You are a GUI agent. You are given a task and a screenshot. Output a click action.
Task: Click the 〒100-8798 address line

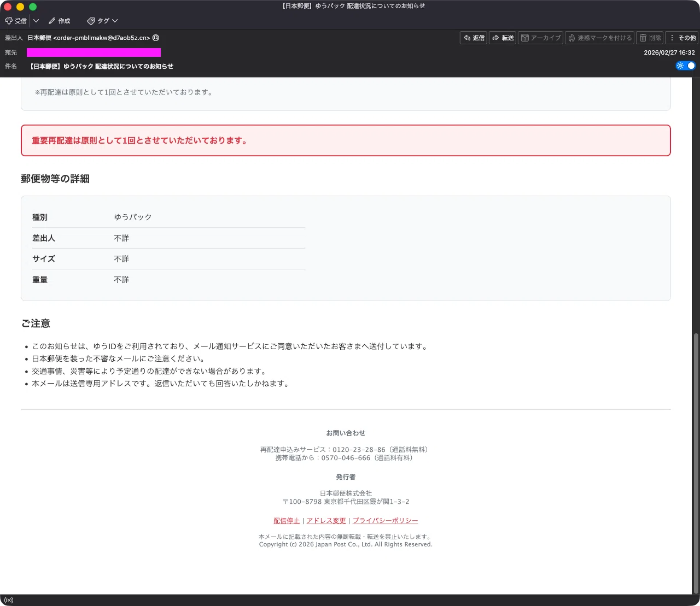(x=346, y=502)
